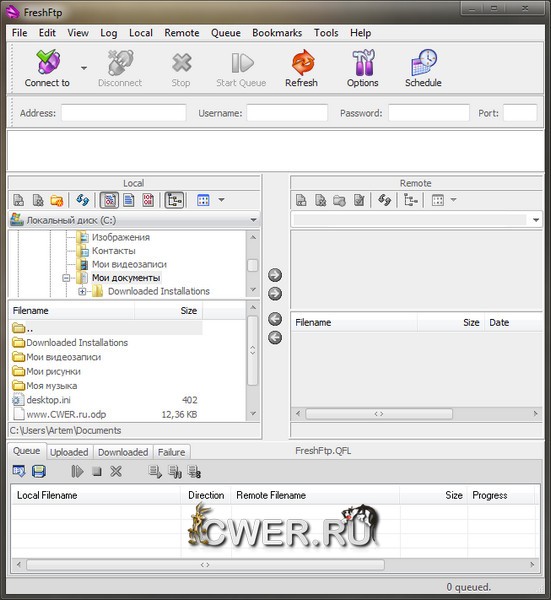Open the Connect to dropdown arrow
551x600 pixels.
tap(84, 68)
